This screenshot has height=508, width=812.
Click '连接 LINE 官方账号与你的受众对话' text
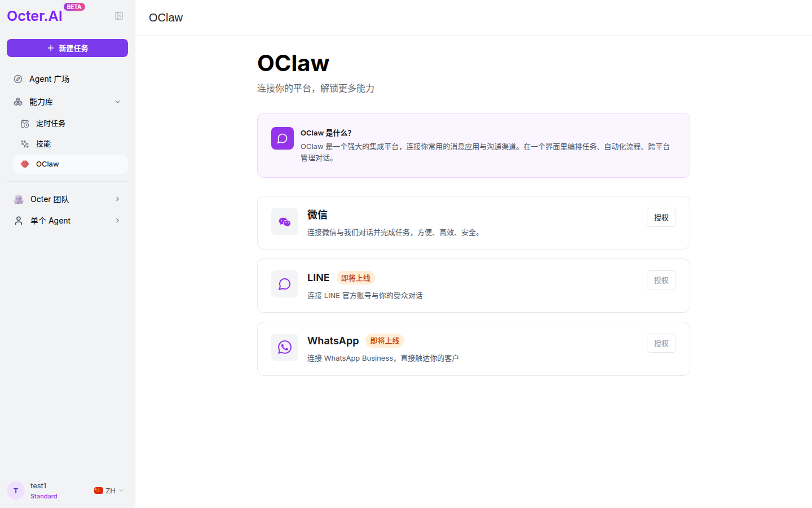coord(365,295)
